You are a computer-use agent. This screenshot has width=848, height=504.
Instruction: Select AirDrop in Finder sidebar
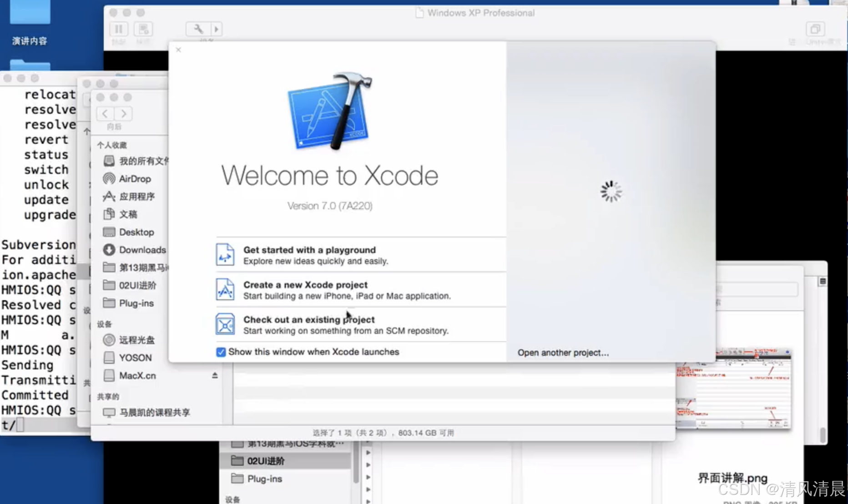(x=135, y=179)
